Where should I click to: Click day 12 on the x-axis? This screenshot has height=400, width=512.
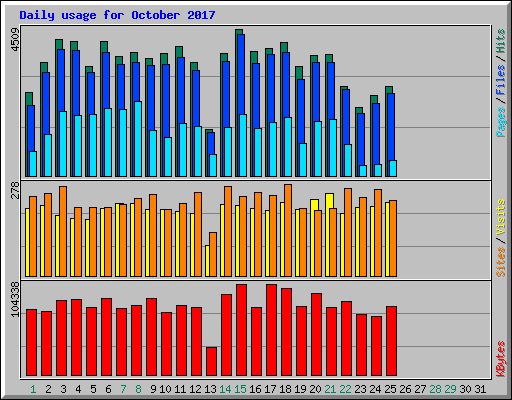pos(195,389)
